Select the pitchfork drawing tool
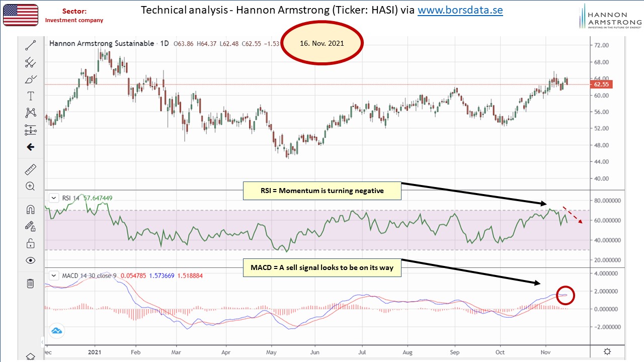Screen dimensions: 644x362 30,62
